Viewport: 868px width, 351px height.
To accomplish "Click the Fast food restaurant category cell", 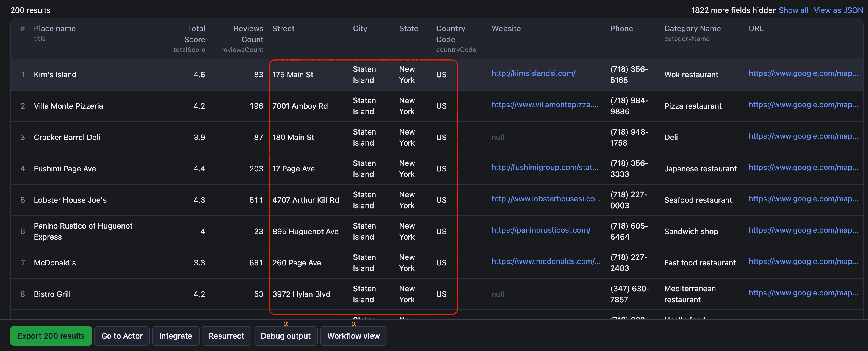I will pos(700,263).
